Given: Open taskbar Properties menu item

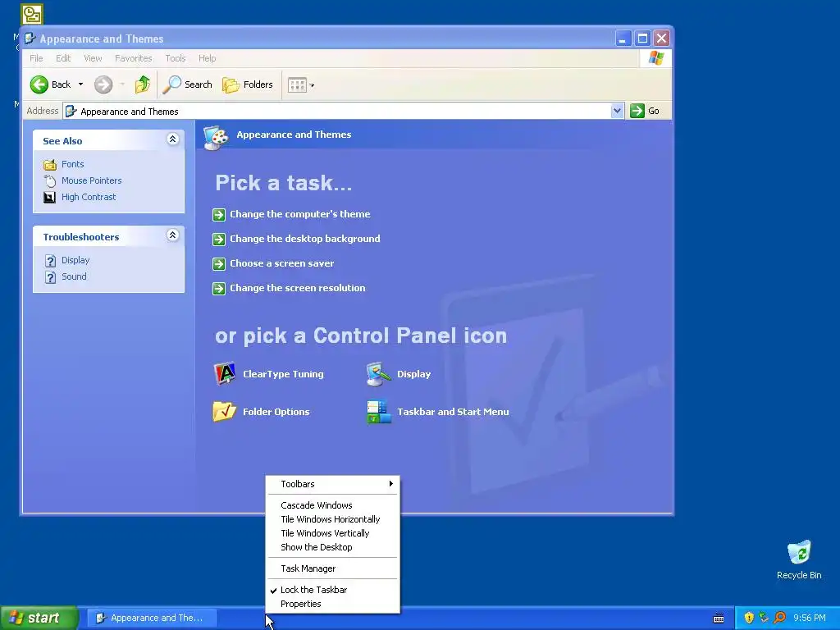Looking at the screenshot, I should pos(333,604).
